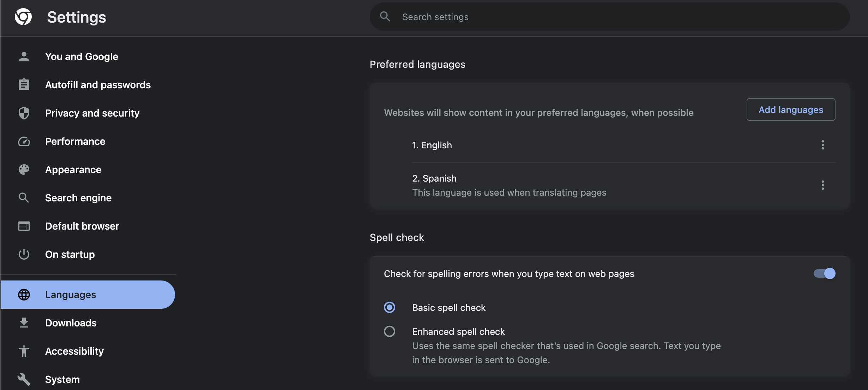
Task: Go to Search engine settings
Action: (78, 198)
